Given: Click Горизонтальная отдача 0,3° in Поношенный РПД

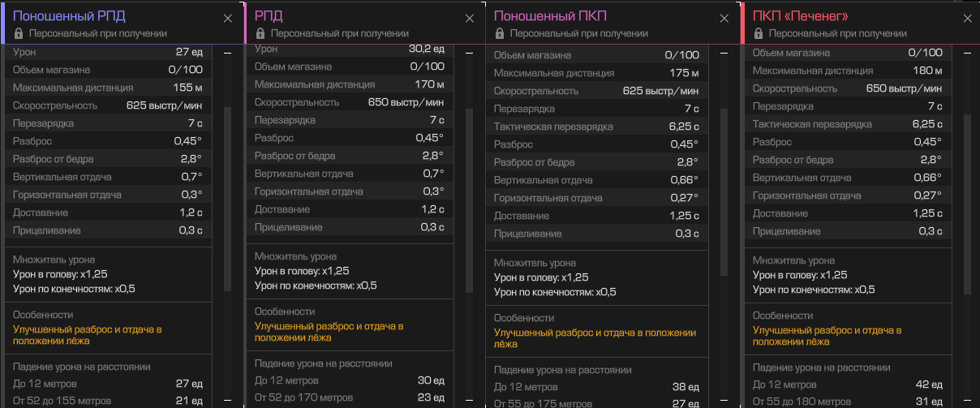Looking at the screenshot, I should click(108, 195).
